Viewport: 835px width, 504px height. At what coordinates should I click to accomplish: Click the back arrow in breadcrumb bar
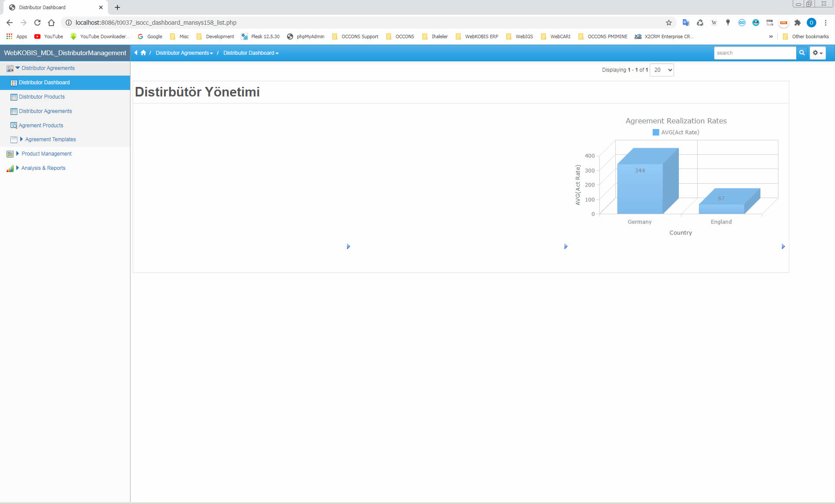136,53
